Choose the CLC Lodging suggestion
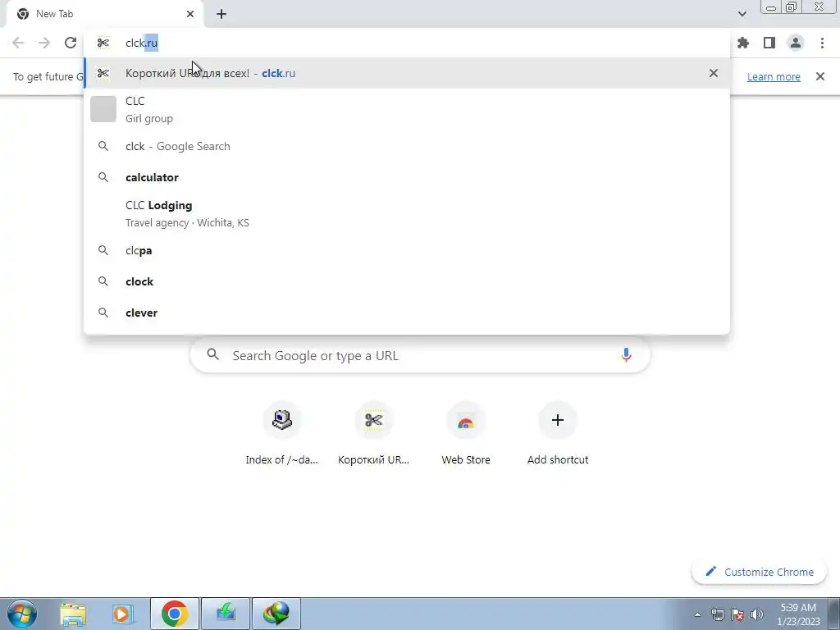 click(407, 214)
